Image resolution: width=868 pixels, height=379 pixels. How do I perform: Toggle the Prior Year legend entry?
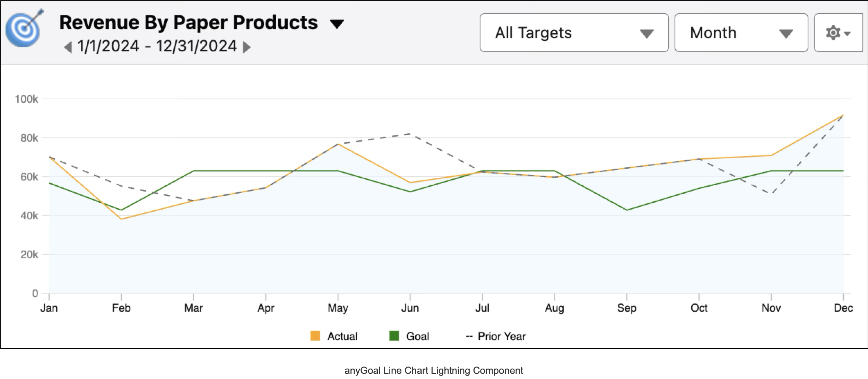point(496,336)
